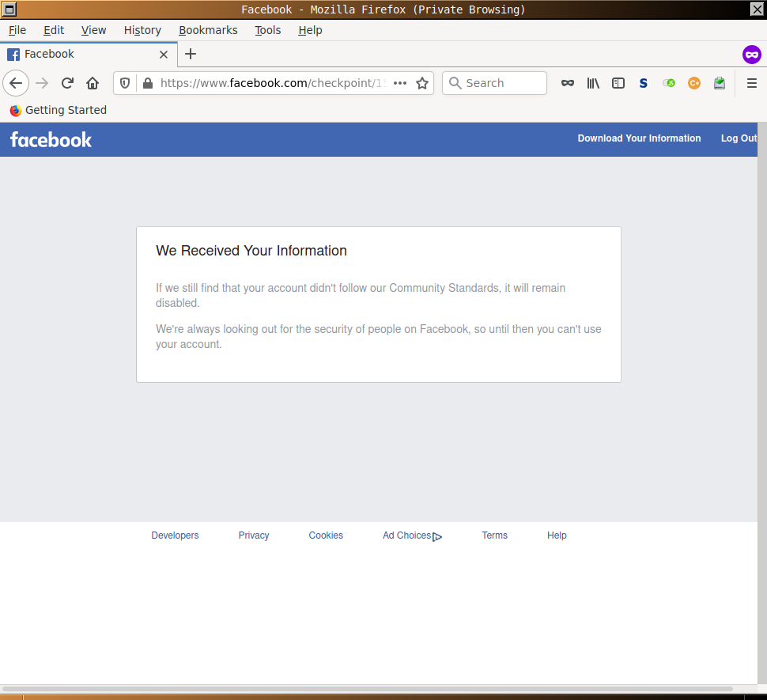Select the Facebook browser tab

click(x=88, y=55)
